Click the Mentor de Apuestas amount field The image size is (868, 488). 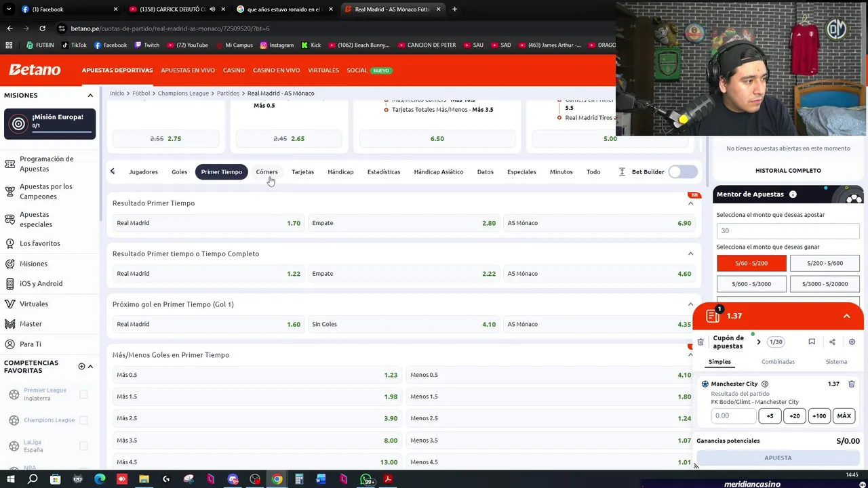tap(788, 231)
